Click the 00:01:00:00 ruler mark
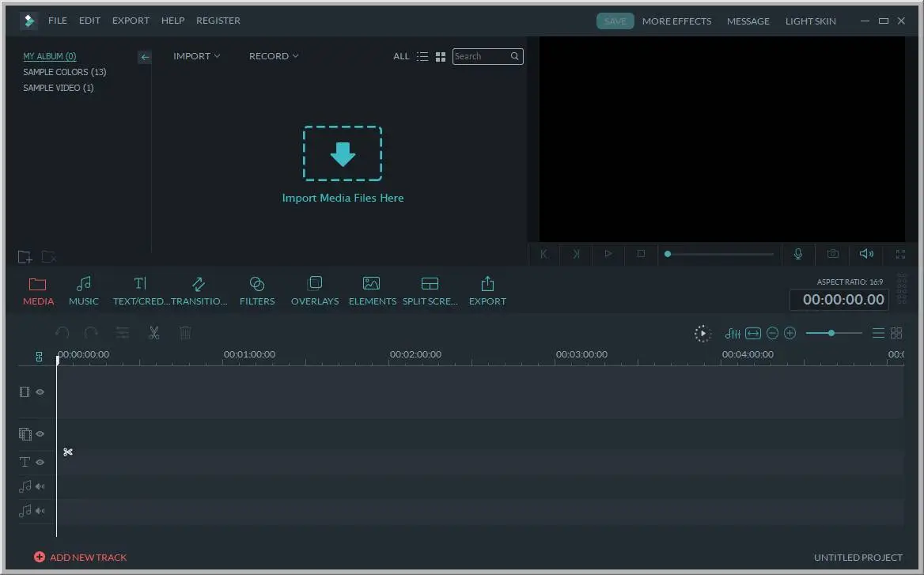The width and height of the screenshot is (924, 575). (x=249, y=354)
